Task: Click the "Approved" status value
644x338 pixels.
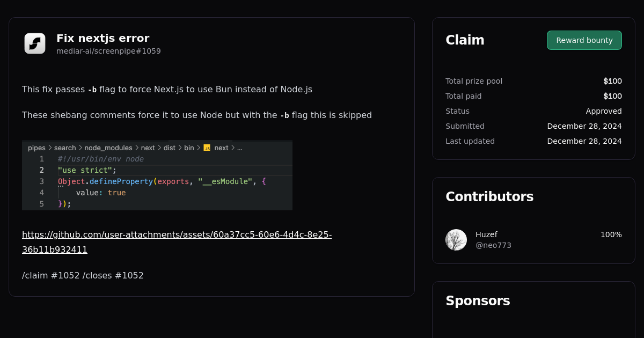Action: [x=604, y=111]
